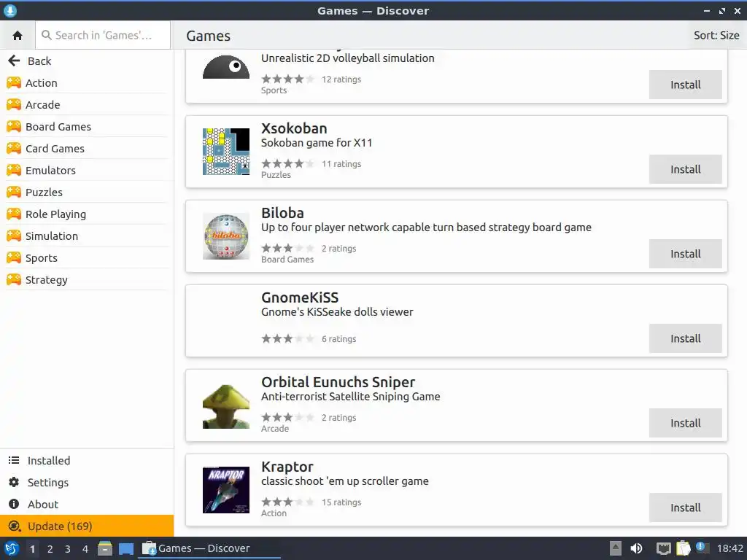Select the Puzzles category
This screenshot has height=560, width=747.
(88, 192)
